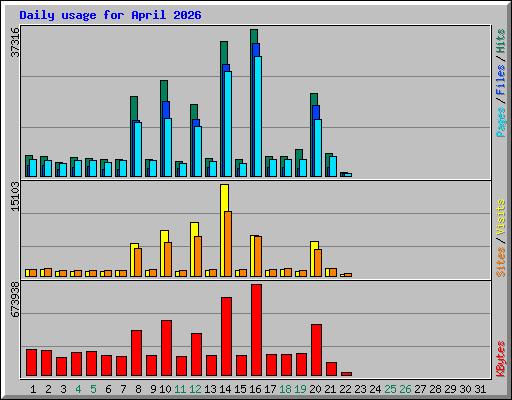The height and width of the screenshot is (400, 512).
Task: Click the cyan Pages bar for day 14
Action: click(228, 124)
